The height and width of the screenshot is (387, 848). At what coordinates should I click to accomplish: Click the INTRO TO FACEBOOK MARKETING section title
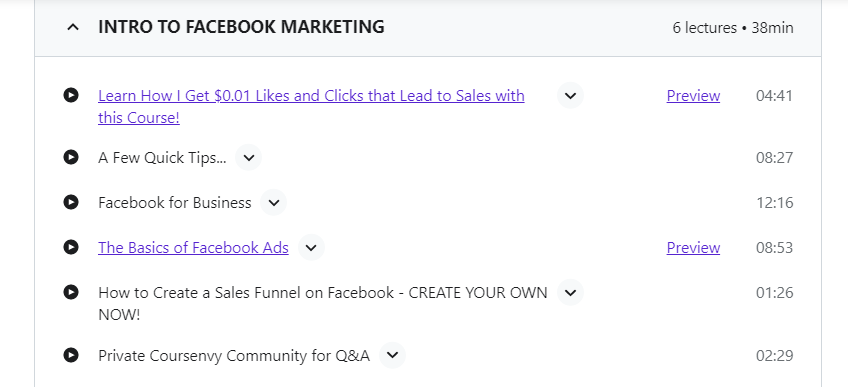click(241, 27)
